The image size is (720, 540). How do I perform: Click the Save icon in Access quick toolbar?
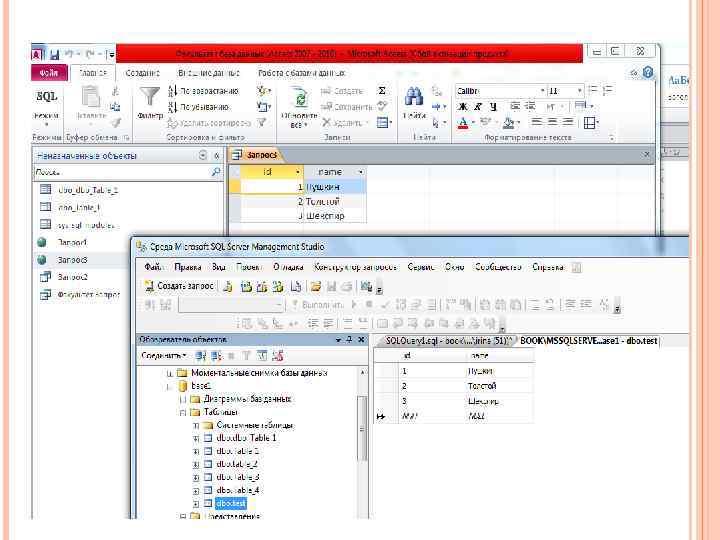coord(54,55)
